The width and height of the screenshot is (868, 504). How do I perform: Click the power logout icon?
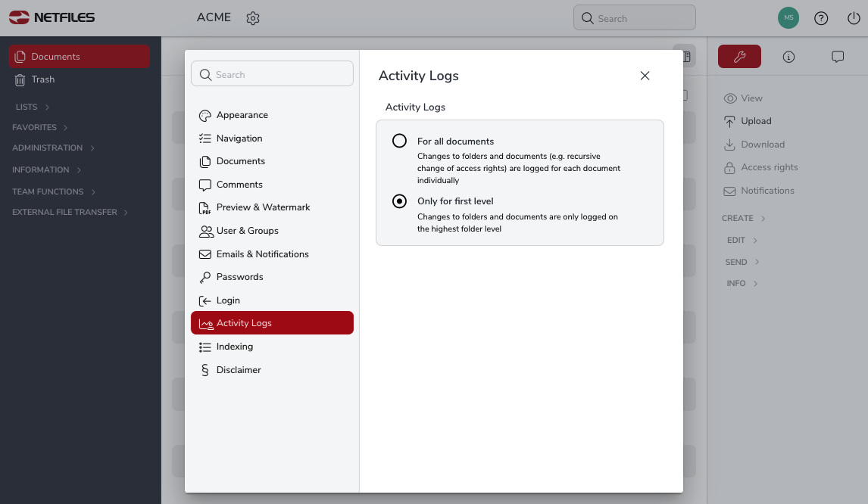[854, 18]
